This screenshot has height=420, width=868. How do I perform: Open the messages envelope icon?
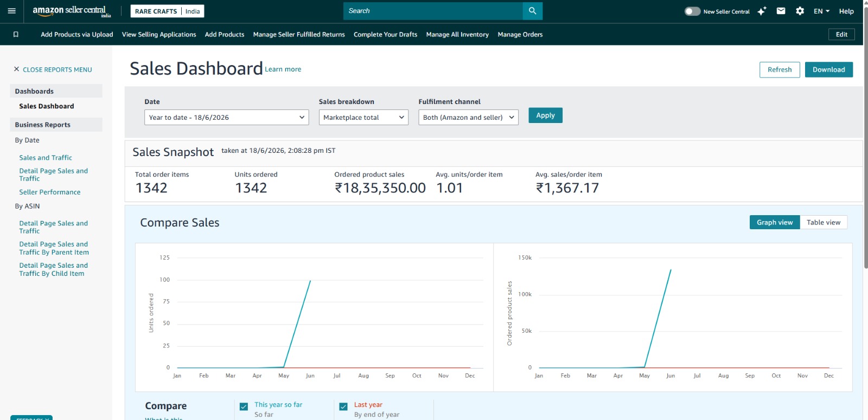click(x=781, y=11)
